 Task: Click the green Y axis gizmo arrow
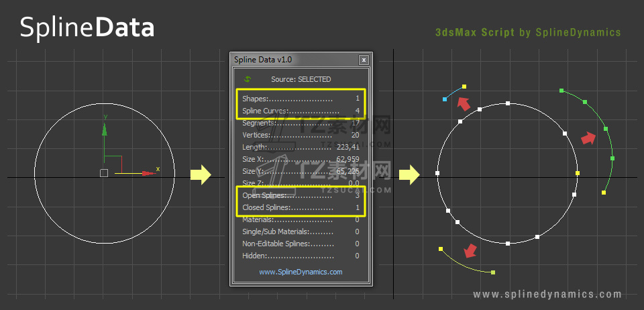(105, 130)
